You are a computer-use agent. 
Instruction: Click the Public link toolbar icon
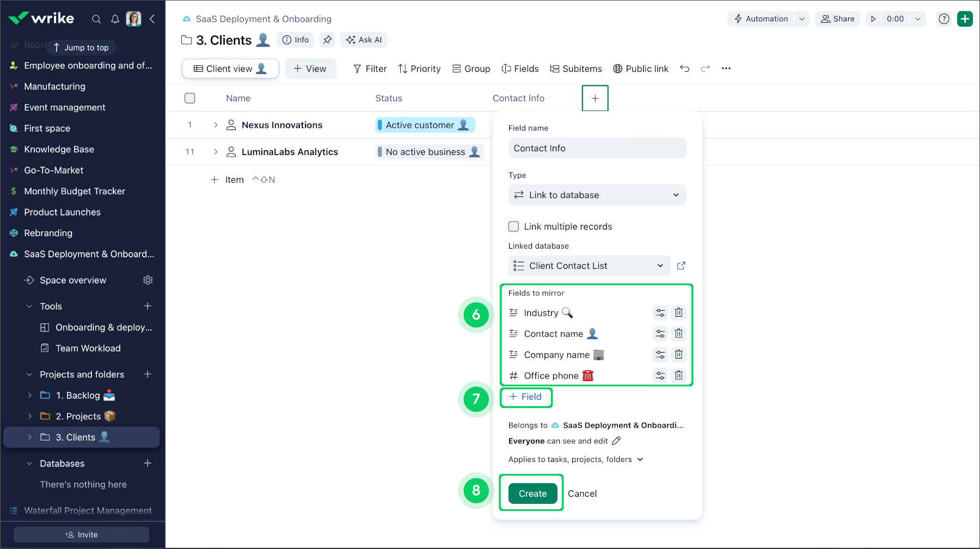641,69
